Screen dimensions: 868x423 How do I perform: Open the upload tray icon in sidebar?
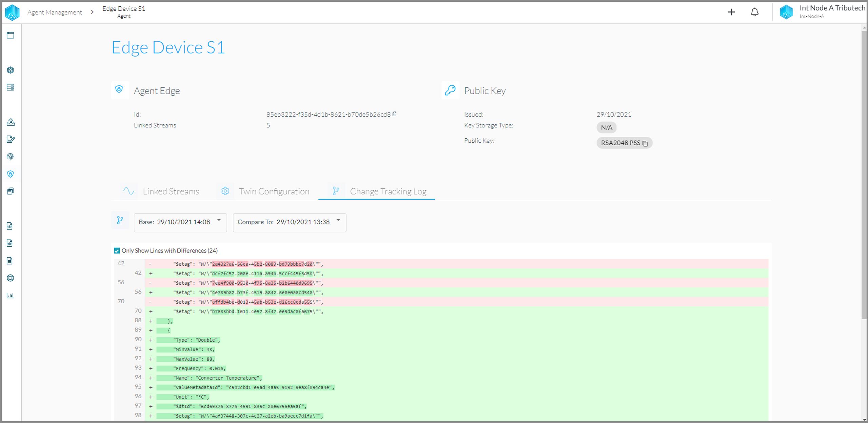[x=11, y=122]
